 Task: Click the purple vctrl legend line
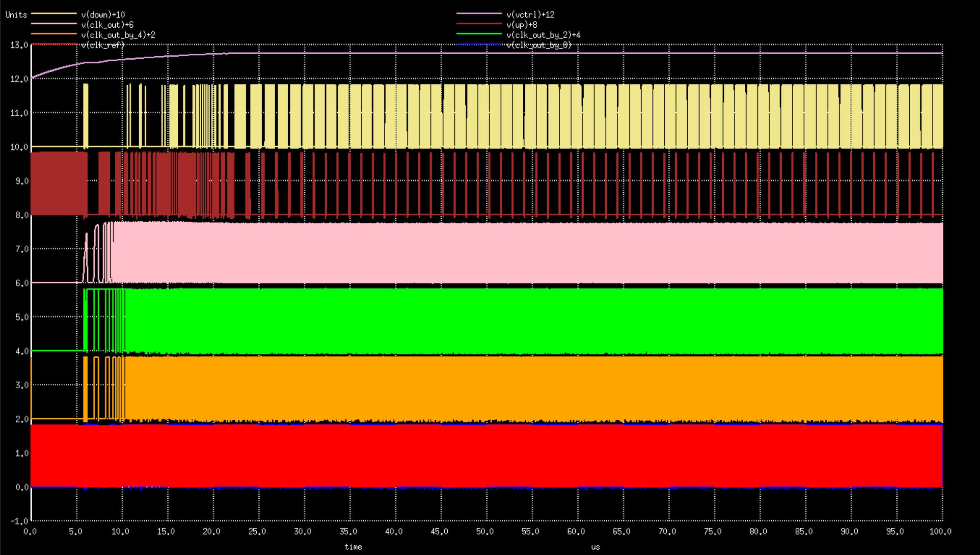point(479,14)
